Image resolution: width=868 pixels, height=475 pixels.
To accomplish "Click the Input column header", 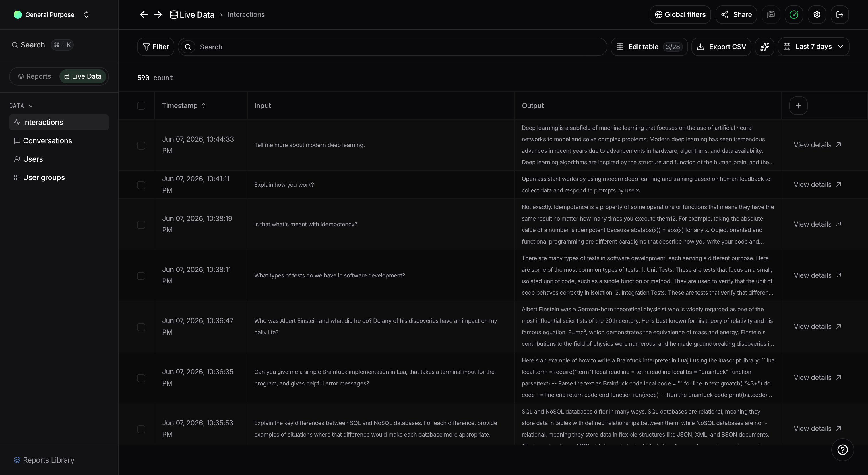I will pos(262,105).
